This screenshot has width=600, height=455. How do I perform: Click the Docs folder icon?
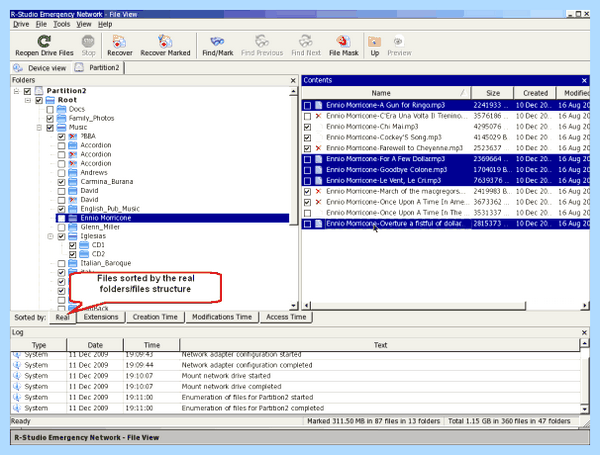click(61, 109)
